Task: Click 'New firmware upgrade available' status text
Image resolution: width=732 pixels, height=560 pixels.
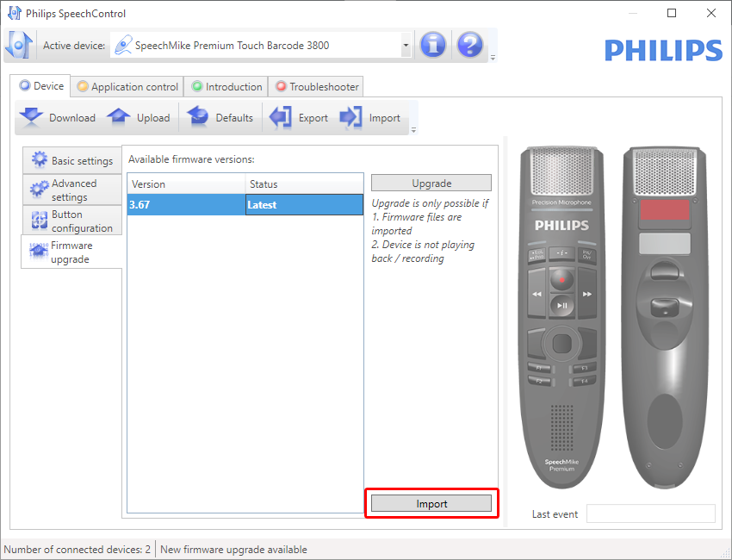Action: point(233,550)
